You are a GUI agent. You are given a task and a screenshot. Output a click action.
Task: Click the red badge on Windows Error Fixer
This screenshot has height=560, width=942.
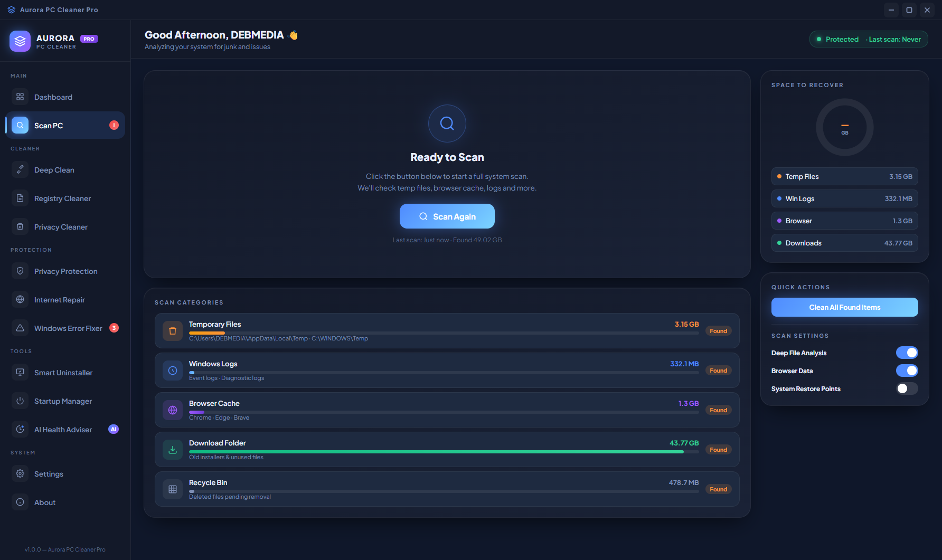click(114, 328)
